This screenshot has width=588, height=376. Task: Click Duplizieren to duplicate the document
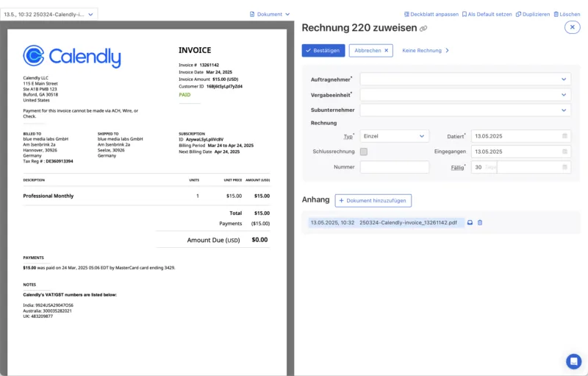[533, 14]
